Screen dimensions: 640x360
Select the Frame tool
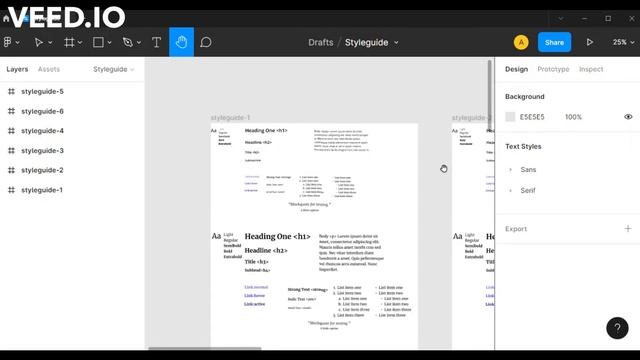[69, 42]
